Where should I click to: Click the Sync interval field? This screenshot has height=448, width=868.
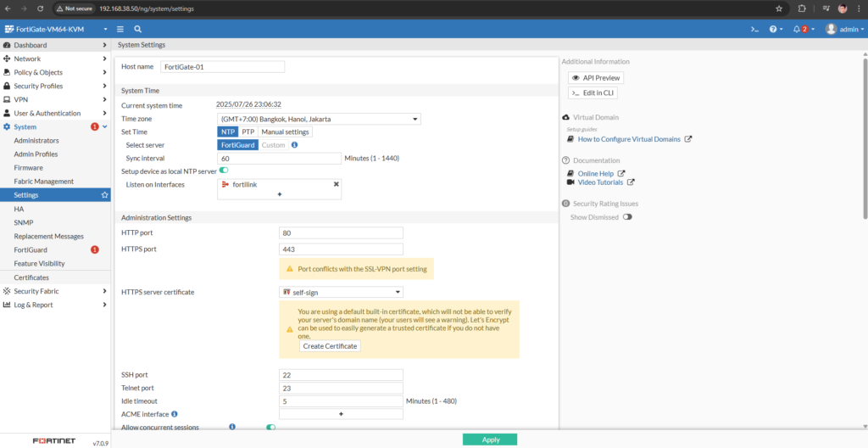click(x=280, y=159)
